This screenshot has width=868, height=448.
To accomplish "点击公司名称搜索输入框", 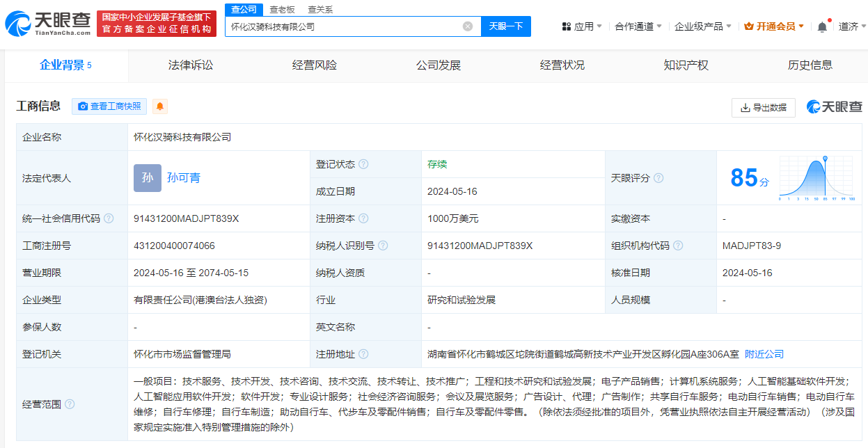I will click(341, 26).
